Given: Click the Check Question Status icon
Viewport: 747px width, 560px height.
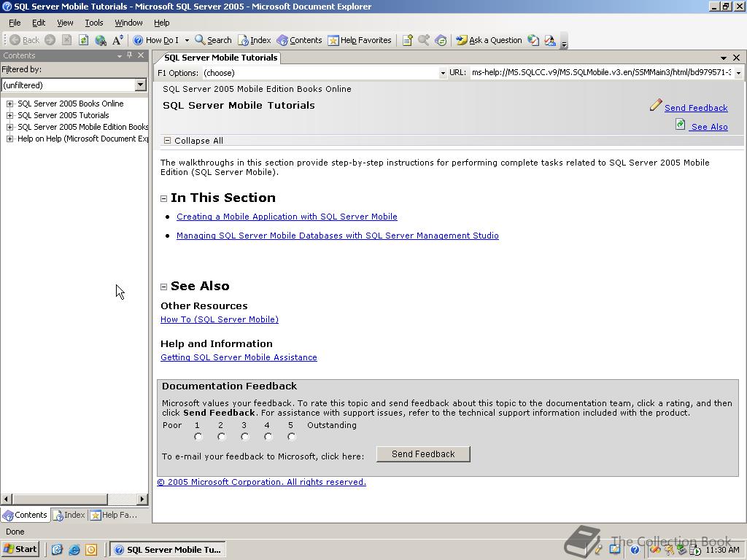Looking at the screenshot, I should pyautogui.click(x=533, y=41).
